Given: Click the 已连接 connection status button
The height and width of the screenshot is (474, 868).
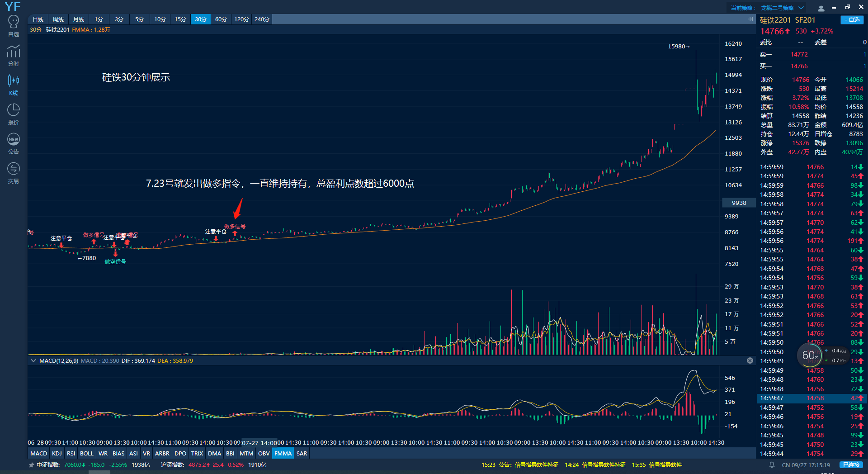Looking at the screenshot, I should coord(851,465).
